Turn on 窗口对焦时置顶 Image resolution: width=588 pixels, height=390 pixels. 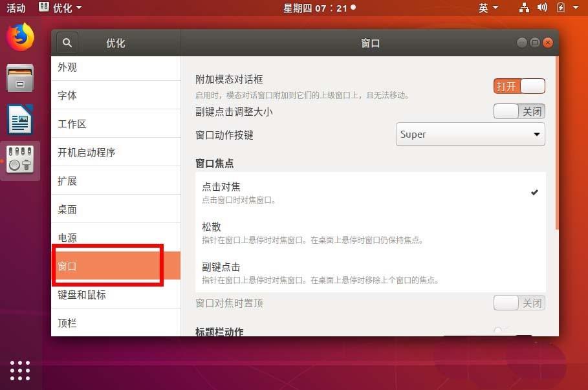click(x=519, y=303)
